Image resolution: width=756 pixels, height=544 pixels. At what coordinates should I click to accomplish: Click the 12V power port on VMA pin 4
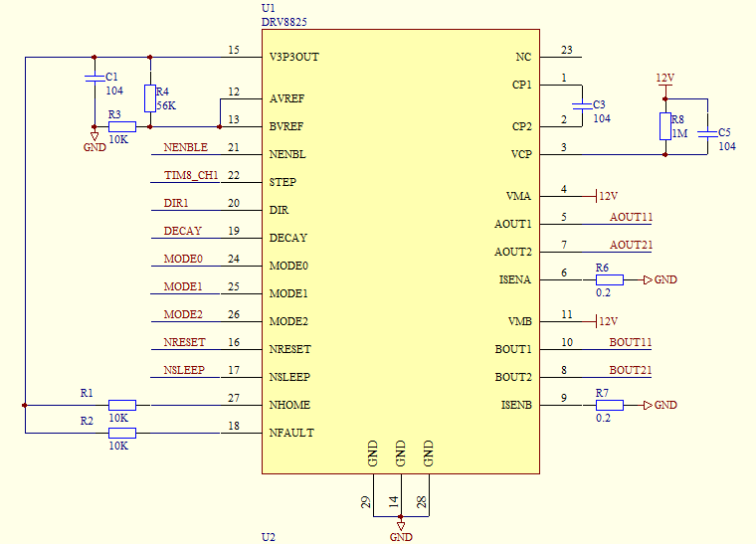pyautogui.click(x=607, y=196)
